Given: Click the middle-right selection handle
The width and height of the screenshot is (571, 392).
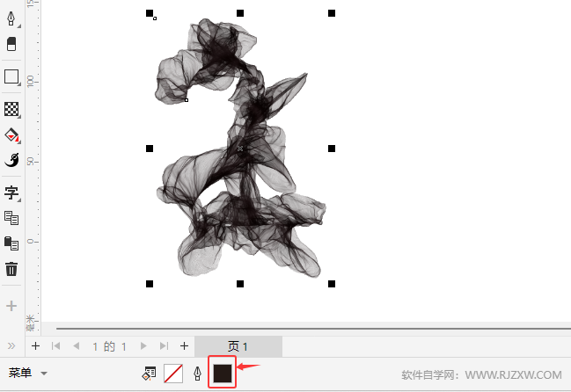Looking at the screenshot, I should point(332,149).
